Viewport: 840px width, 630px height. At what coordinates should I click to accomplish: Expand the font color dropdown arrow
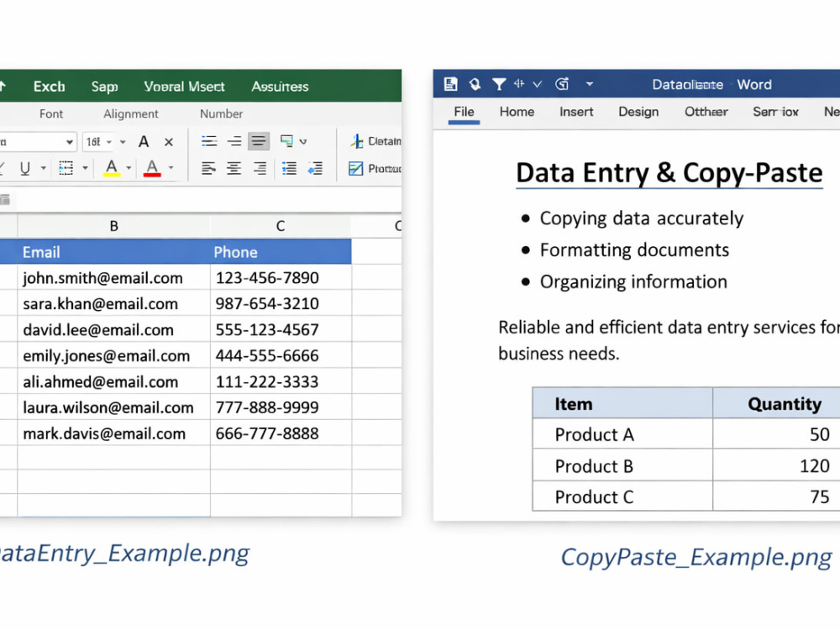(171, 168)
